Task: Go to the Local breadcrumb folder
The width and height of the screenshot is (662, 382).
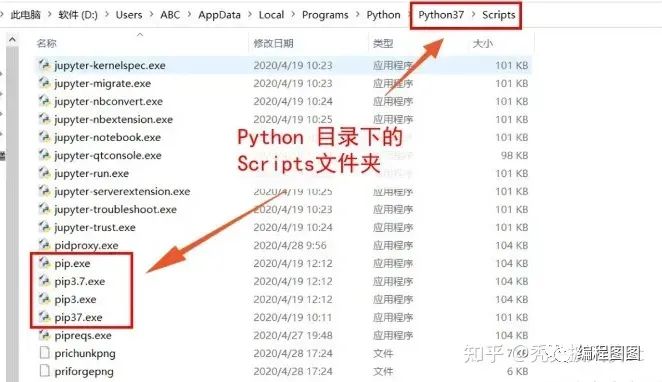Action: tap(271, 15)
